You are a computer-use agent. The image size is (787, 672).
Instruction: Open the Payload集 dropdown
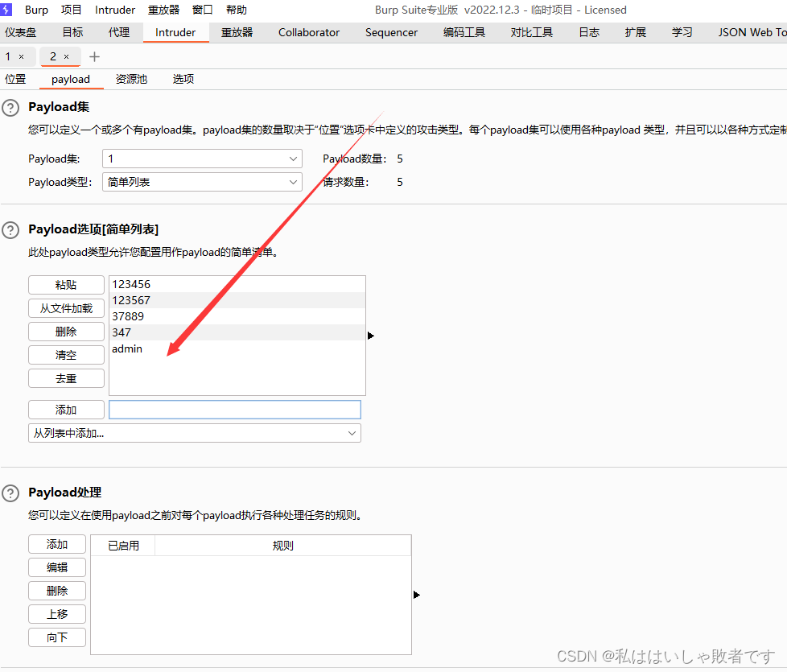(x=202, y=159)
